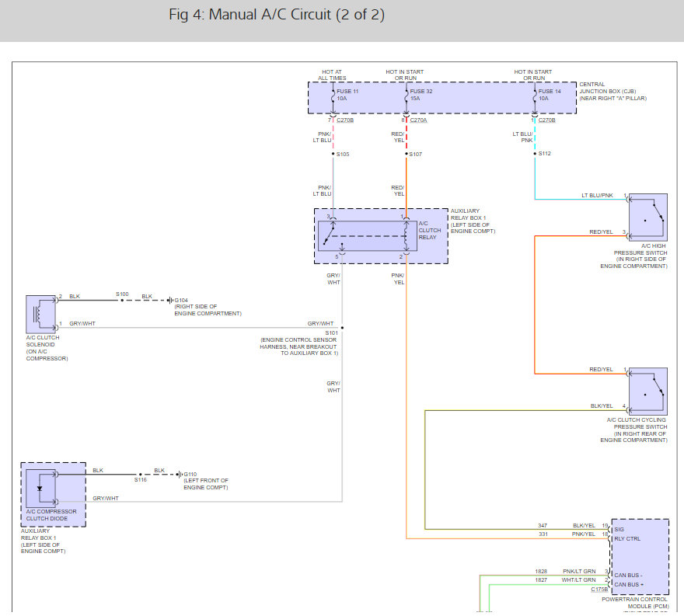
Task: Click the A/C clutch cycling pressure switch symbol
Action: click(647, 391)
